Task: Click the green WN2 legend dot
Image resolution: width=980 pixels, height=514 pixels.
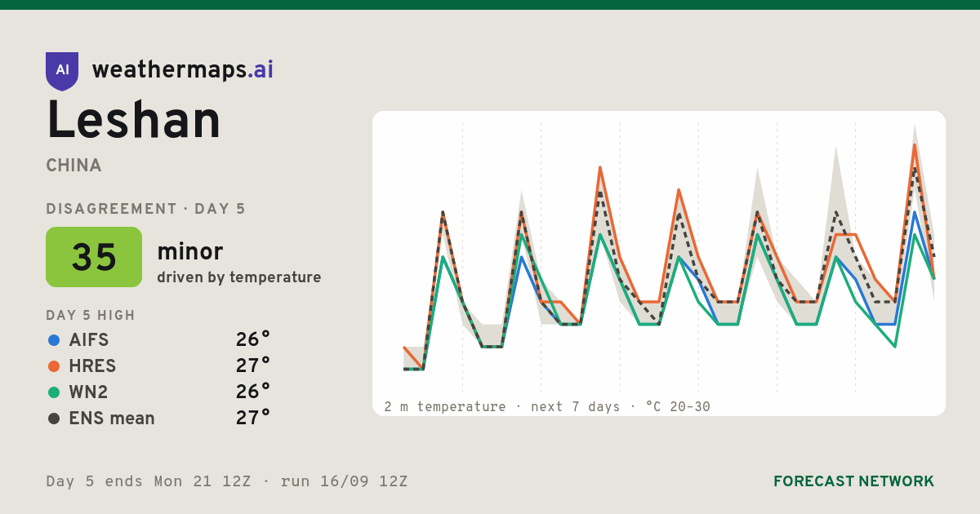Action: (x=54, y=392)
